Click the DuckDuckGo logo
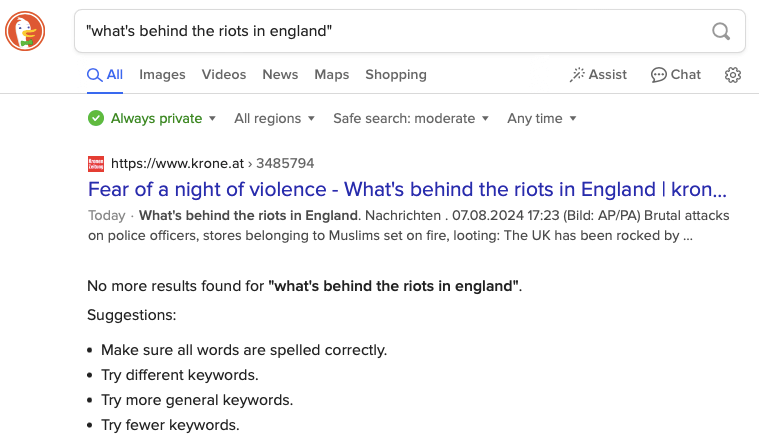The image size is (759, 436). (25, 31)
